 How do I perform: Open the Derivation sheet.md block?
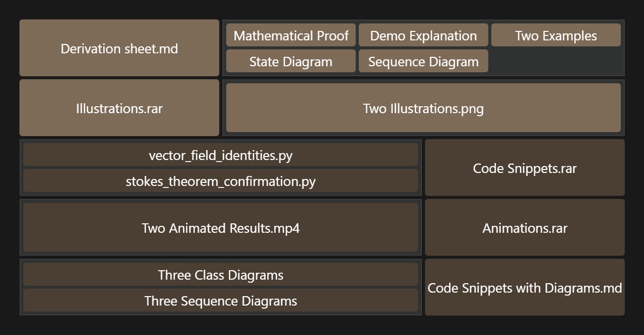(x=119, y=48)
